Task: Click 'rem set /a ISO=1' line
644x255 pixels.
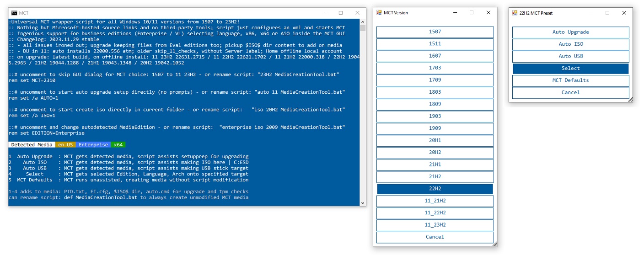Action: pyautogui.click(x=32, y=116)
